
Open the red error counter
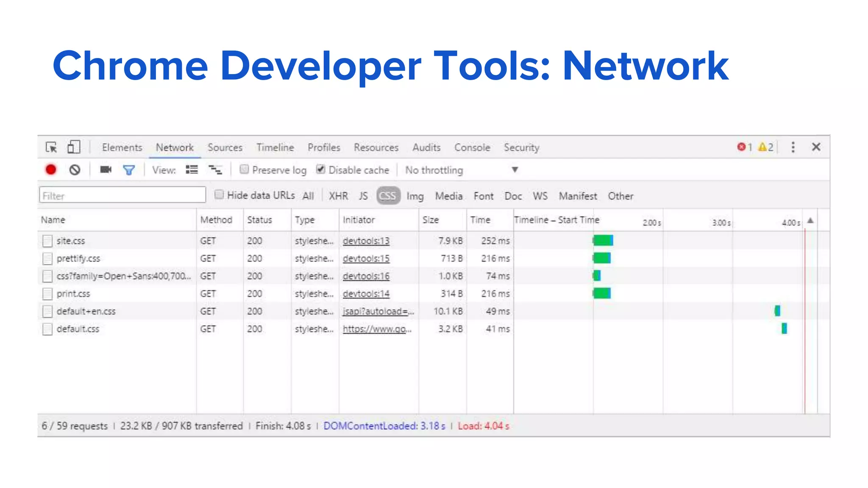(745, 147)
